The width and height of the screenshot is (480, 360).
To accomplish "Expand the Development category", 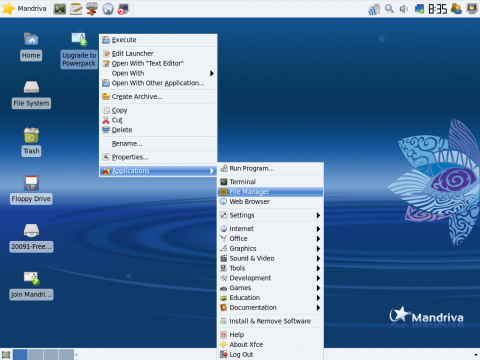I will 270,278.
